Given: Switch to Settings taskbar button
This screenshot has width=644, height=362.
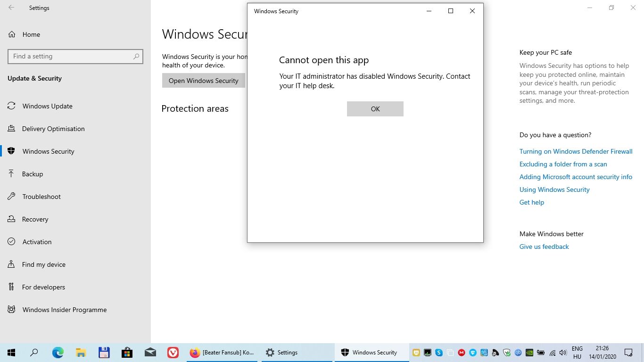Looking at the screenshot, I should point(297,353).
